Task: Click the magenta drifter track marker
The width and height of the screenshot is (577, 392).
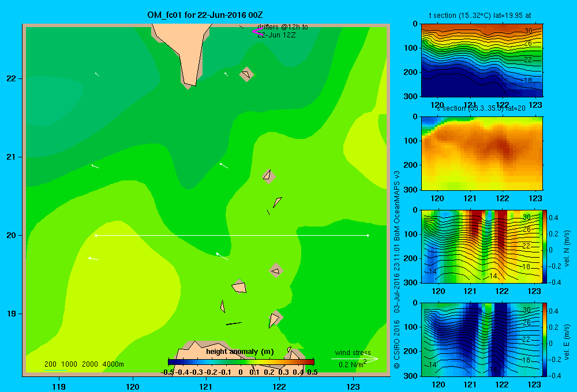Action: (257, 32)
